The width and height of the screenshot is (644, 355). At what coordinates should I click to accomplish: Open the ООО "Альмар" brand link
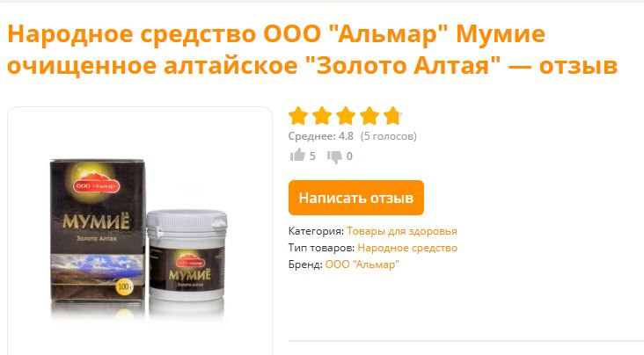click(x=362, y=264)
